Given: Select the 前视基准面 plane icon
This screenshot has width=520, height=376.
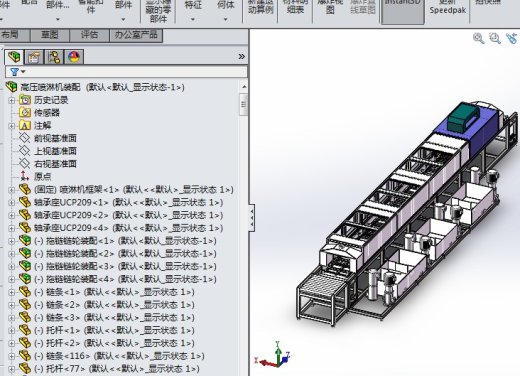Looking at the screenshot, I should coord(25,138).
